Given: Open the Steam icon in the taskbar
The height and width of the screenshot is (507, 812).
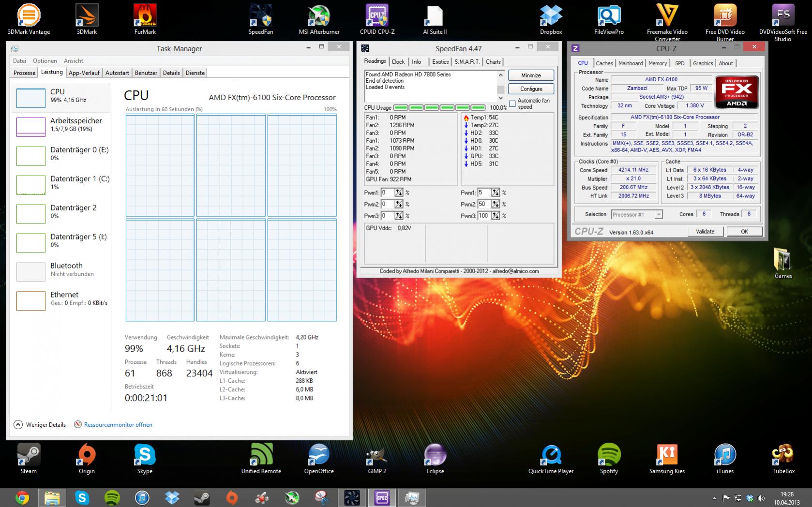Looking at the screenshot, I should (x=202, y=497).
